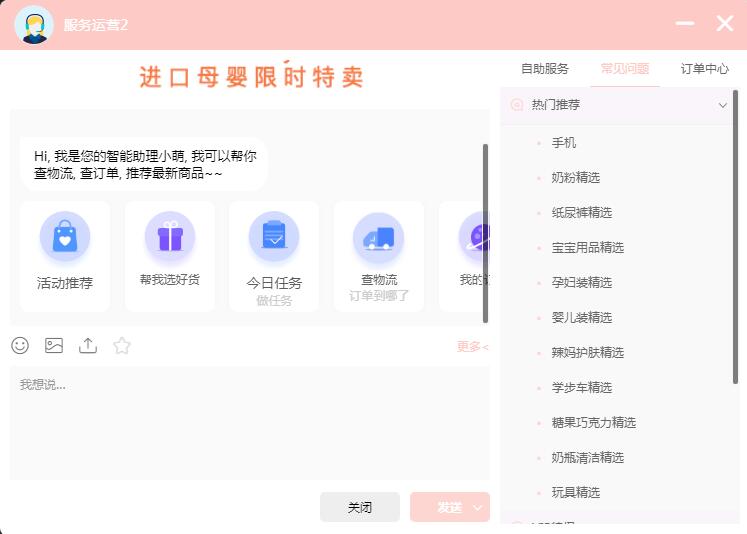747x534 pixels.
Task: Collapse the 热门推荐 section chevron
Action: tap(722, 105)
